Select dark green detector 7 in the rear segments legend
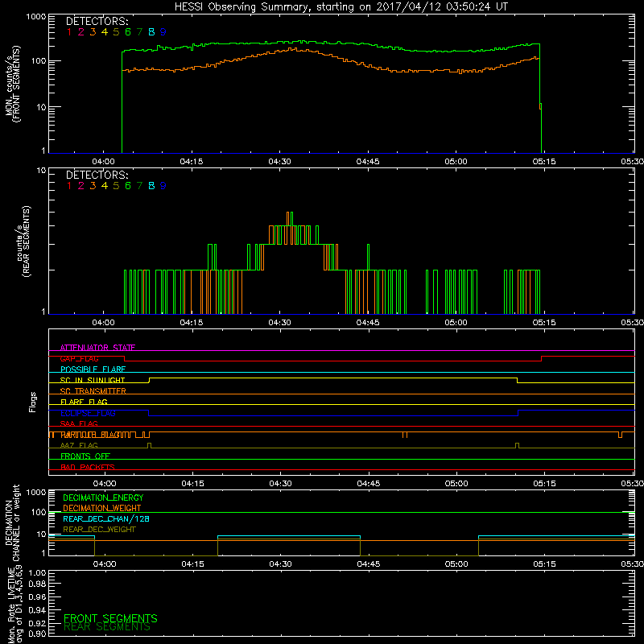Screen dimensions: 644x644 tap(139, 186)
